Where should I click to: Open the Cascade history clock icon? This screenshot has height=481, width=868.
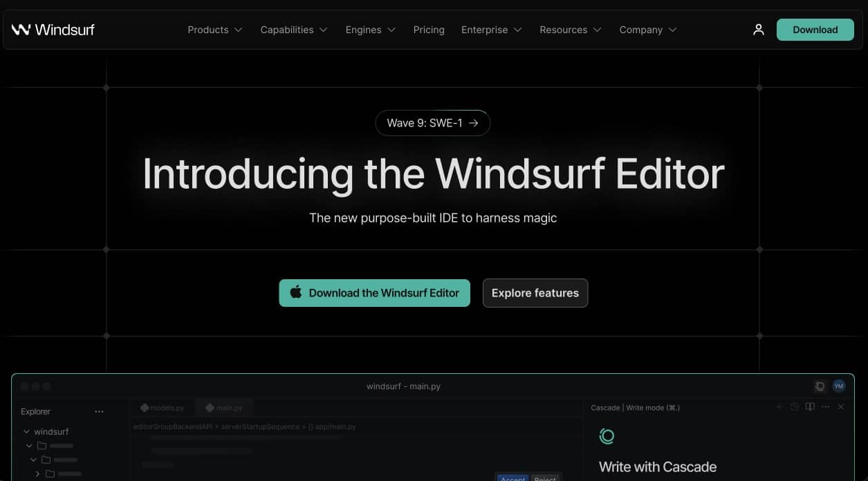click(x=795, y=407)
